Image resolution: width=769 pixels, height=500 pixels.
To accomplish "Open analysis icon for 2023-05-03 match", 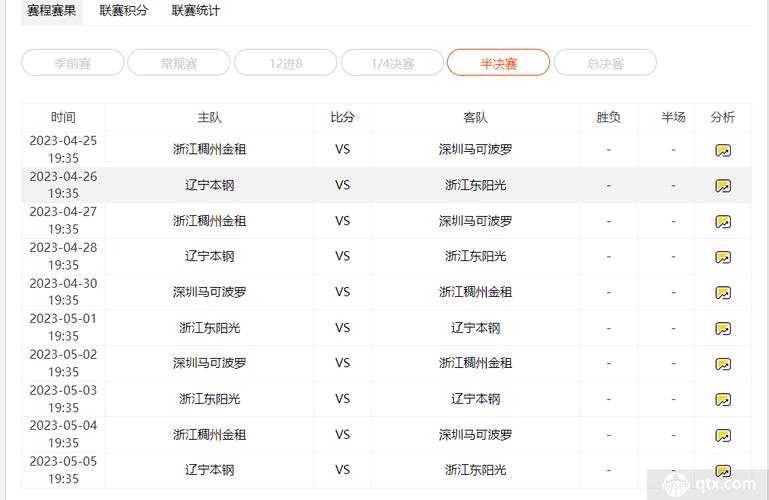I will [722, 400].
